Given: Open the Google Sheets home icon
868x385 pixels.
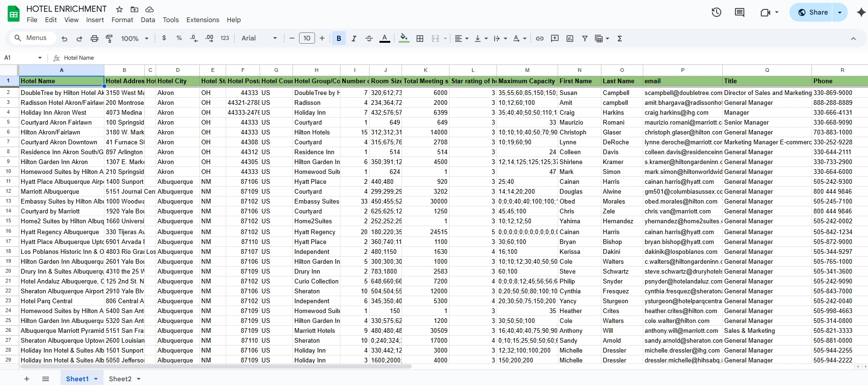Looking at the screenshot, I should click(14, 14).
